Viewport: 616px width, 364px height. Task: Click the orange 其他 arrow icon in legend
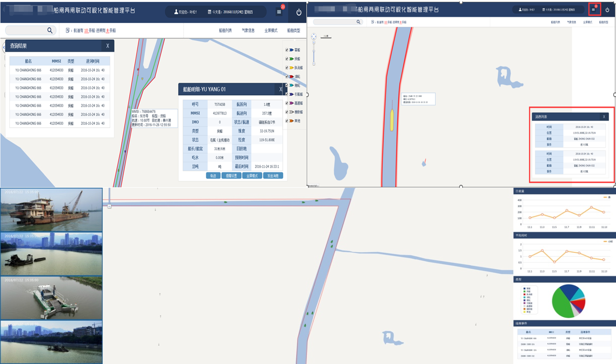pos(291,121)
